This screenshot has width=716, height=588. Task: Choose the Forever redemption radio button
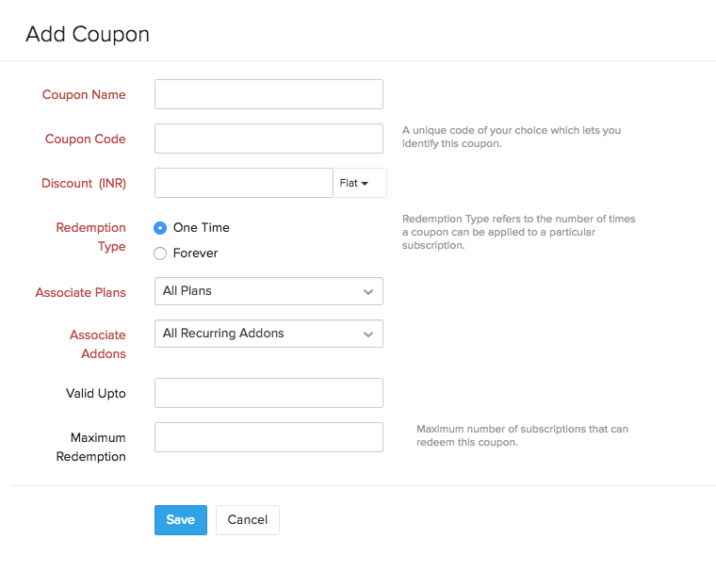[x=160, y=253]
